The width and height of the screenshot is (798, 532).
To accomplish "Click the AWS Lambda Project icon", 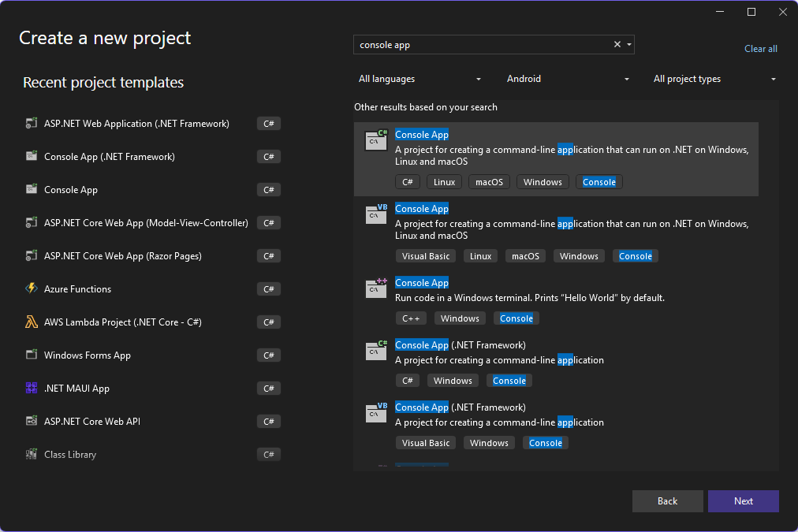I will [x=32, y=322].
